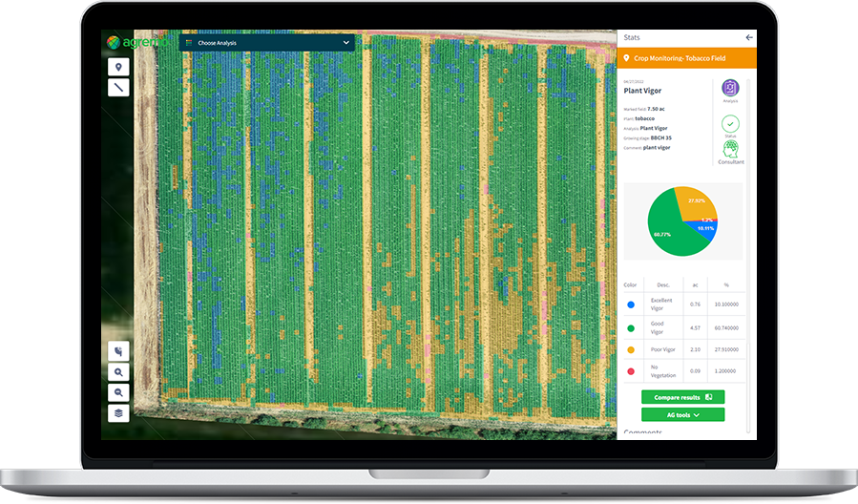
Task: Click the location pin tool
Action: [x=118, y=67]
